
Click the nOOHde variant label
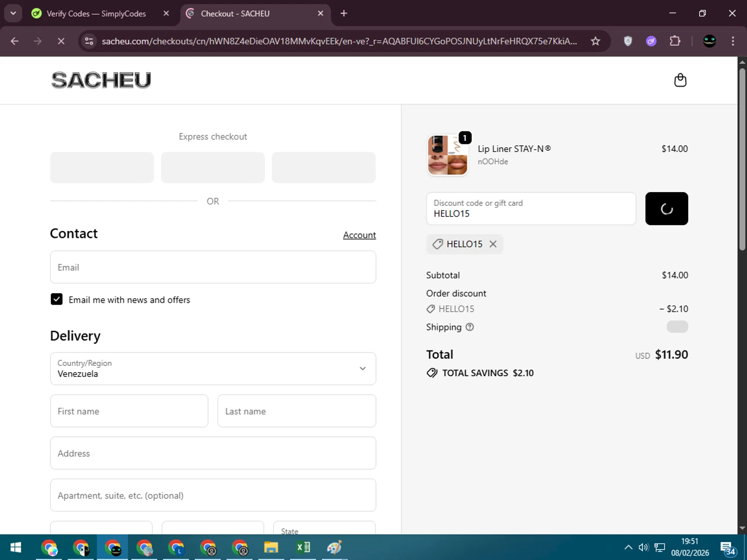point(493,161)
